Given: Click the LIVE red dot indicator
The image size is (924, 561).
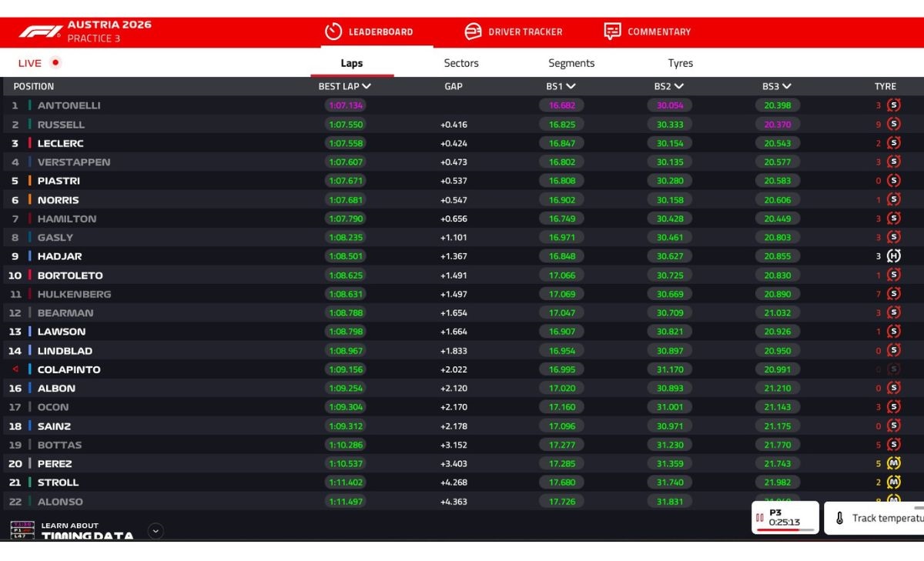Looking at the screenshot, I should 55,62.
